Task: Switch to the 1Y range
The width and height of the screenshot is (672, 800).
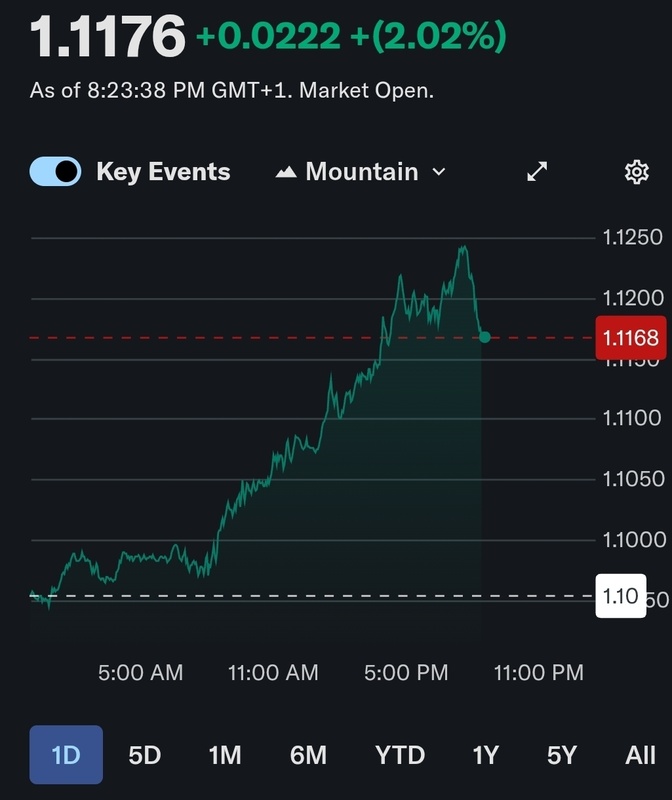Action: 485,755
